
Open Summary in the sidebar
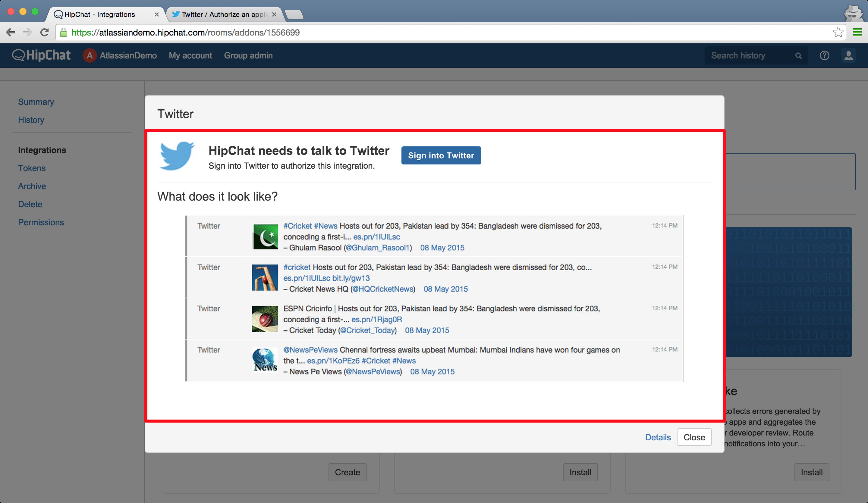[36, 102]
